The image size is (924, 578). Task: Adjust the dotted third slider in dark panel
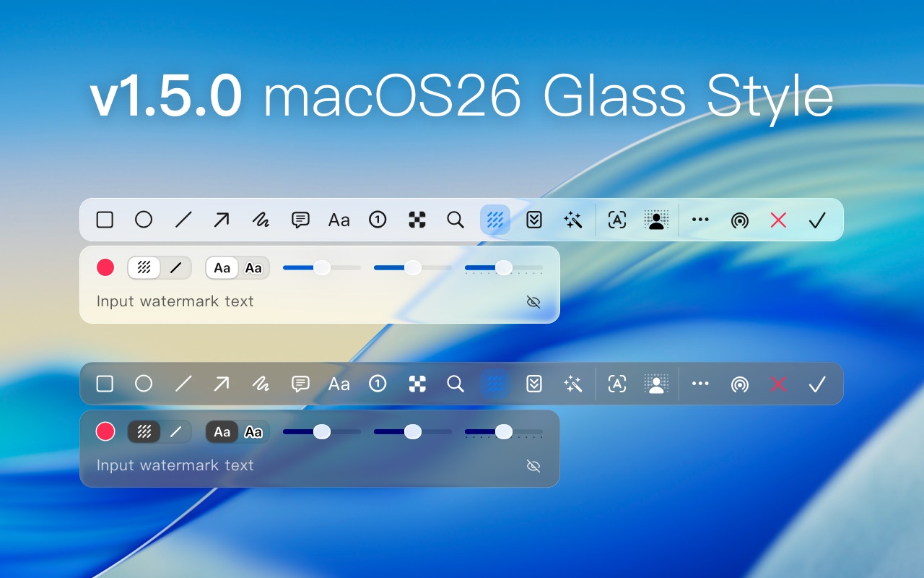(x=504, y=432)
